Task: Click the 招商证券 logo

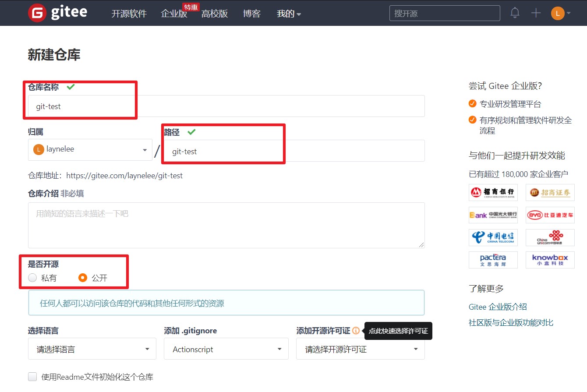Action: [x=550, y=192]
